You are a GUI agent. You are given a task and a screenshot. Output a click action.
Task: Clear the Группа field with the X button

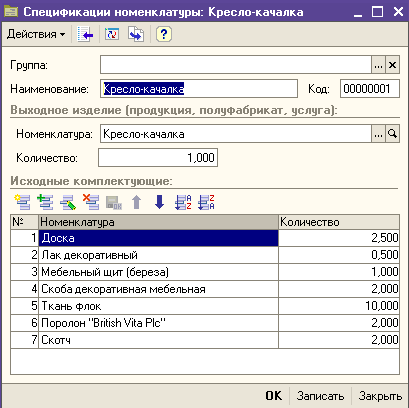point(392,65)
